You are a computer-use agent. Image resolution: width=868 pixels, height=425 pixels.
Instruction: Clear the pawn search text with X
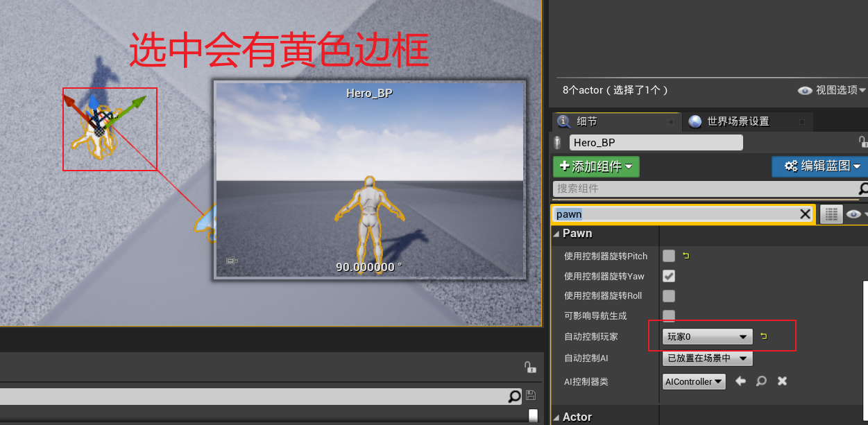pos(805,214)
